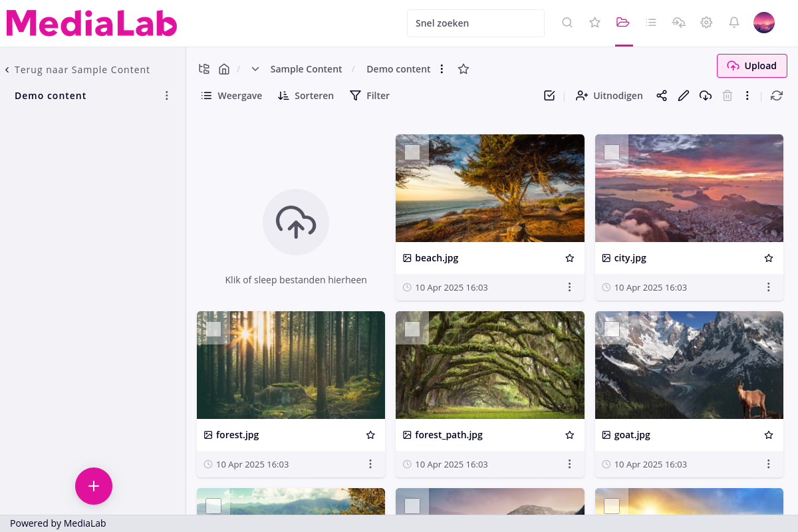The image size is (798, 532).
Task: Click the cloud download icon in toolbar
Action: point(706,96)
